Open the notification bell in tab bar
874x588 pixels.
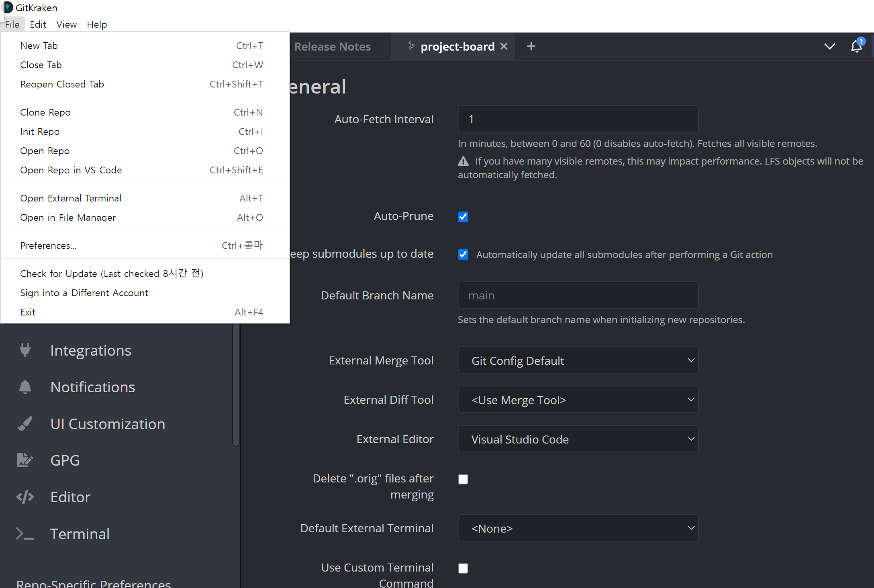pos(856,47)
